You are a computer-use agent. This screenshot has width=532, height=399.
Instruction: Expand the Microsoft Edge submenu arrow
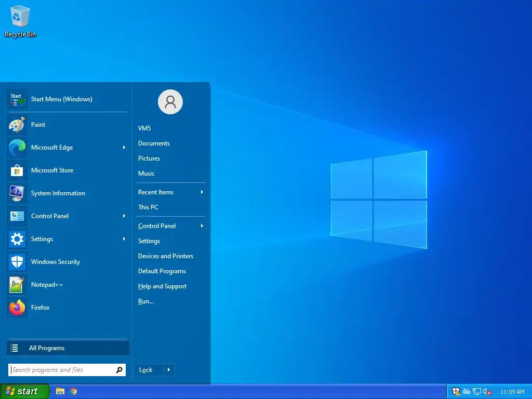click(124, 148)
